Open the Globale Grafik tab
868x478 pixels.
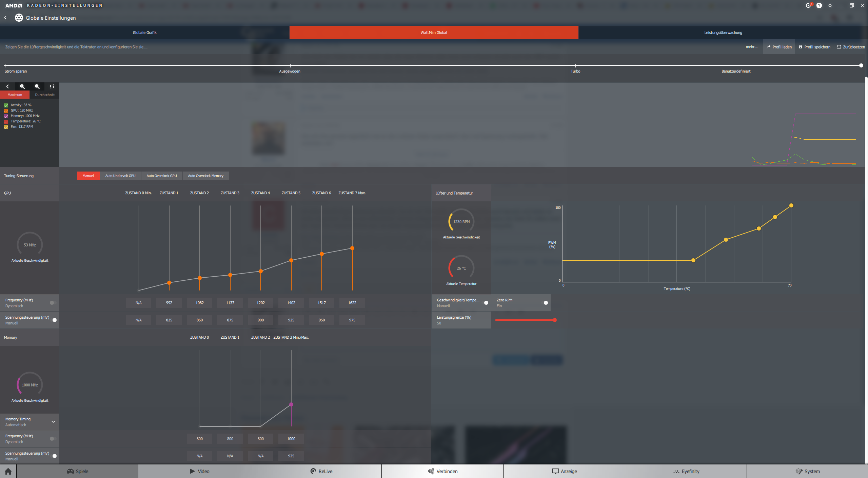click(x=144, y=33)
